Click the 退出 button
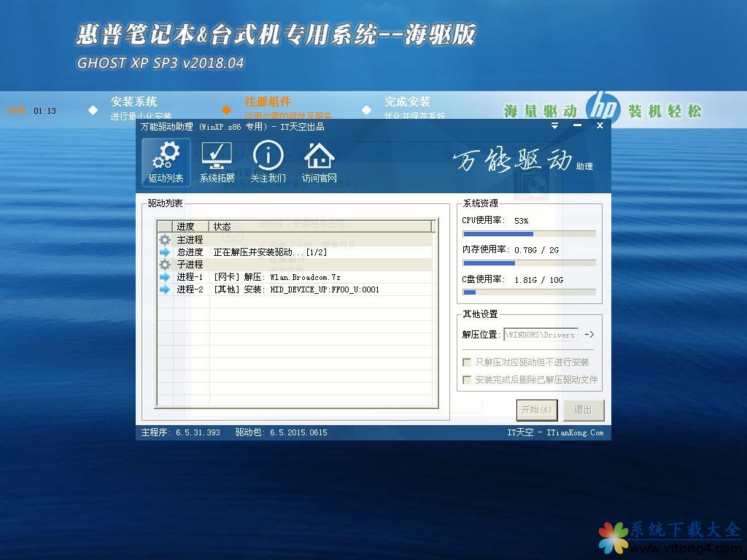The width and height of the screenshot is (747, 560). coord(583,410)
